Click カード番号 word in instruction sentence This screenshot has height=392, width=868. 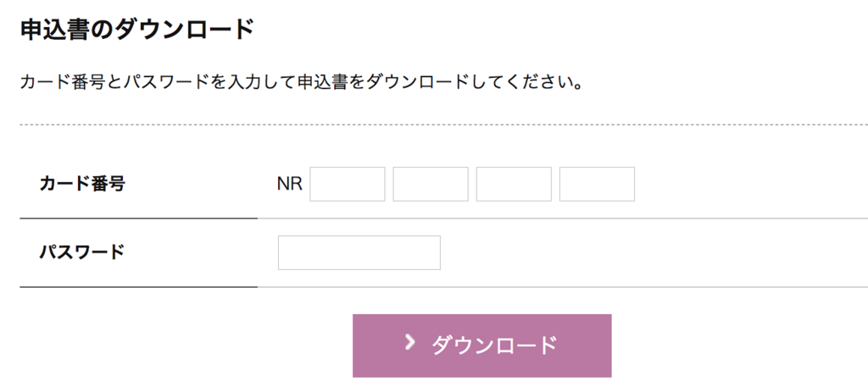[x=63, y=83]
